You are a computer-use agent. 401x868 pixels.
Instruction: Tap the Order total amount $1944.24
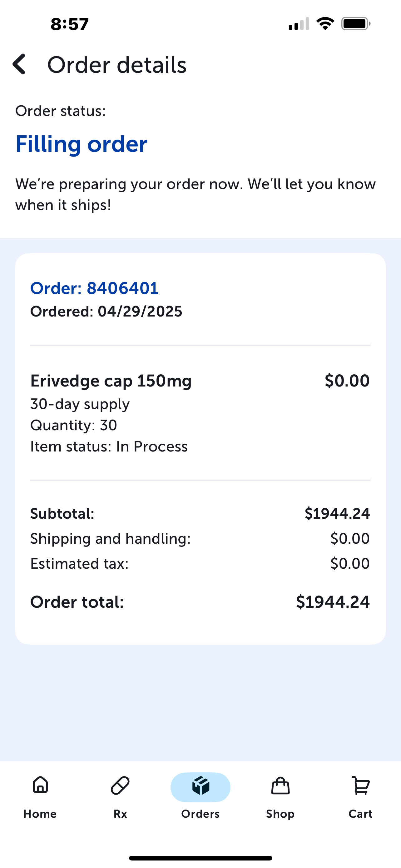click(x=333, y=602)
